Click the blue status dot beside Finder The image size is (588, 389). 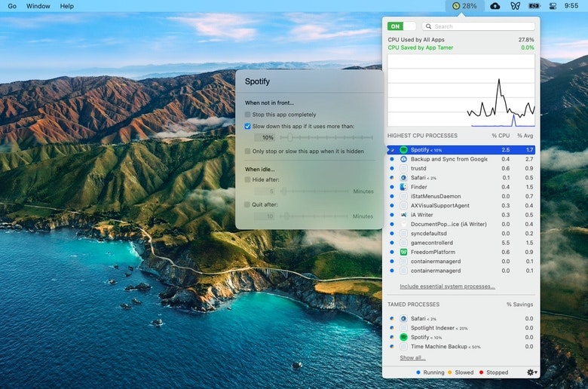392,187
